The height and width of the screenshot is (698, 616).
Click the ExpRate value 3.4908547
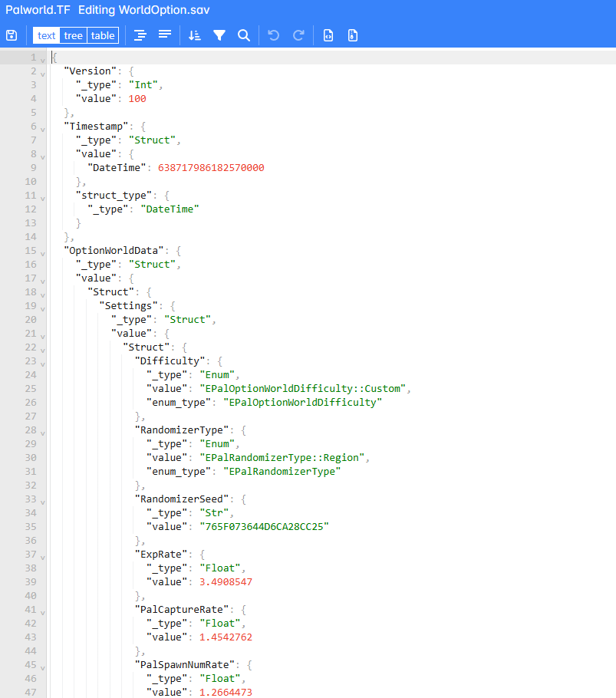pos(226,582)
